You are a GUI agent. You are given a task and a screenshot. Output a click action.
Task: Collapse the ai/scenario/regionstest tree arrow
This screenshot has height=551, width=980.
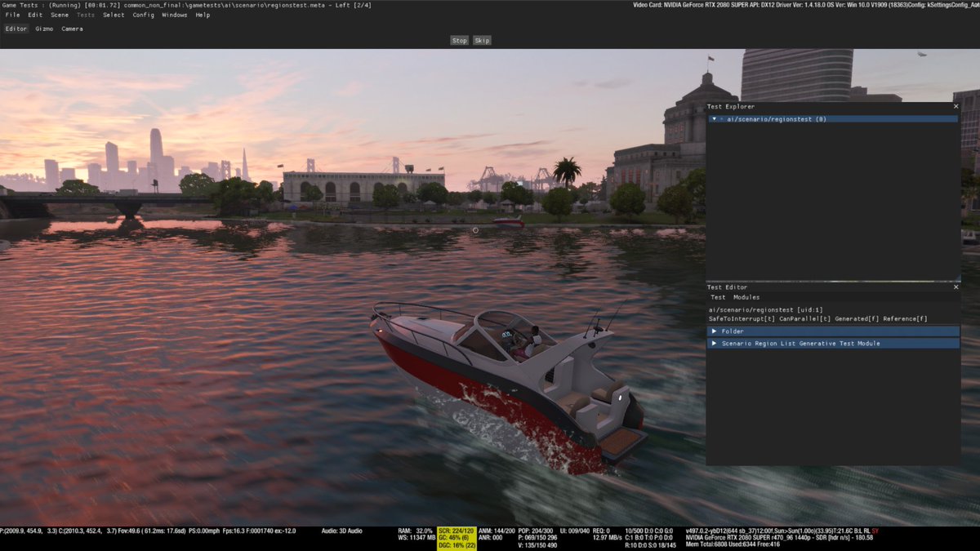coord(715,119)
